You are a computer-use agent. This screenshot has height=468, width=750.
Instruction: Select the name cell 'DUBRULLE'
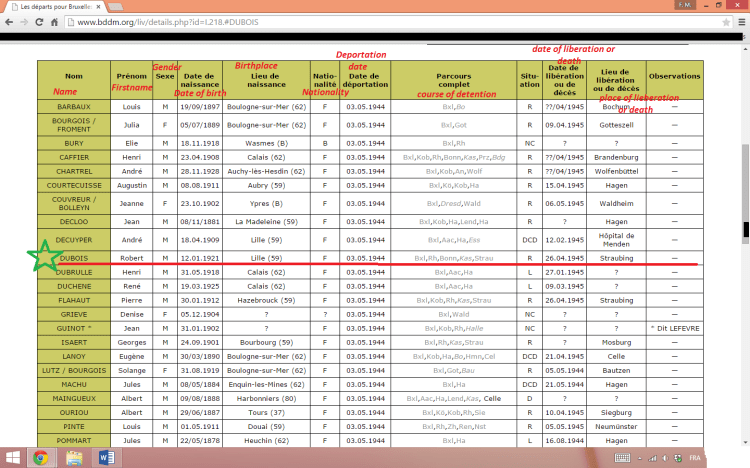click(x=74, y=272)
